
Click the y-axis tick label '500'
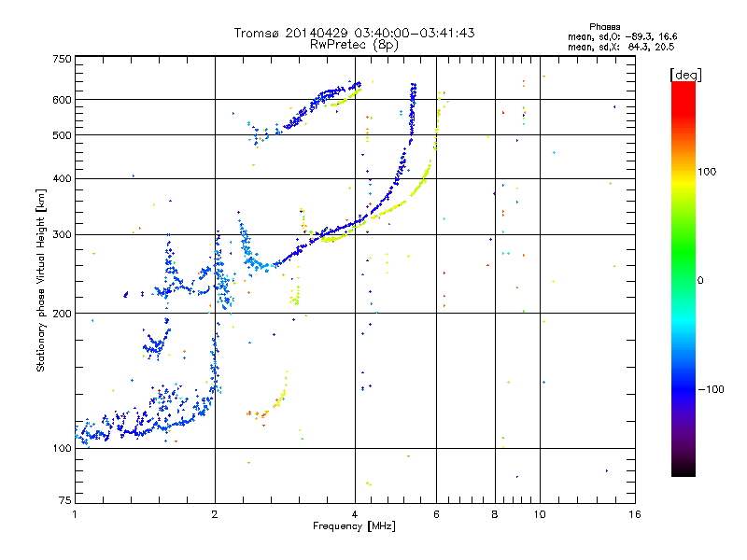click(x=62, y=135)
